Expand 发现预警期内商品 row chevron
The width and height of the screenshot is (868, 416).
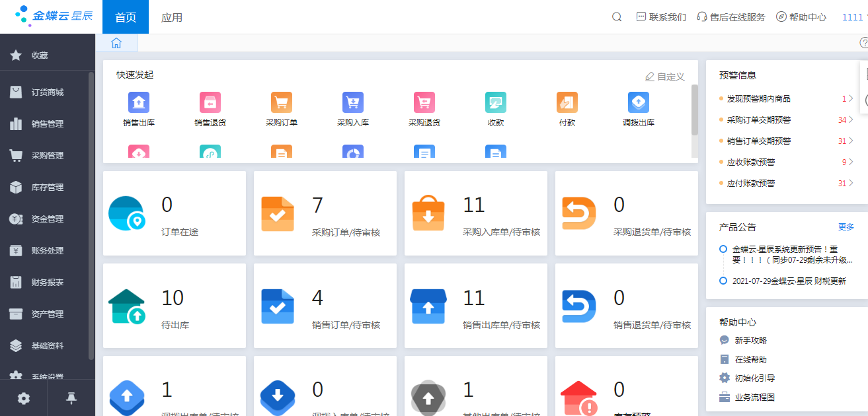[851, 99]
